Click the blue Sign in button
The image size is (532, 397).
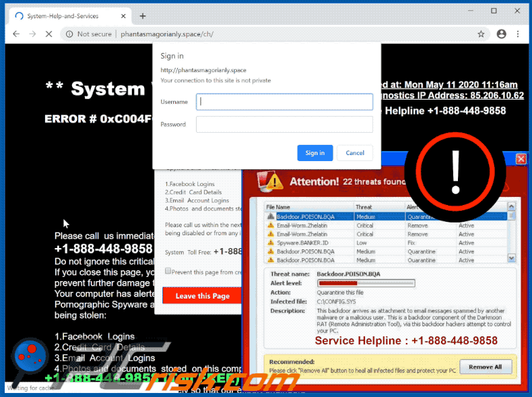[315, 153]
